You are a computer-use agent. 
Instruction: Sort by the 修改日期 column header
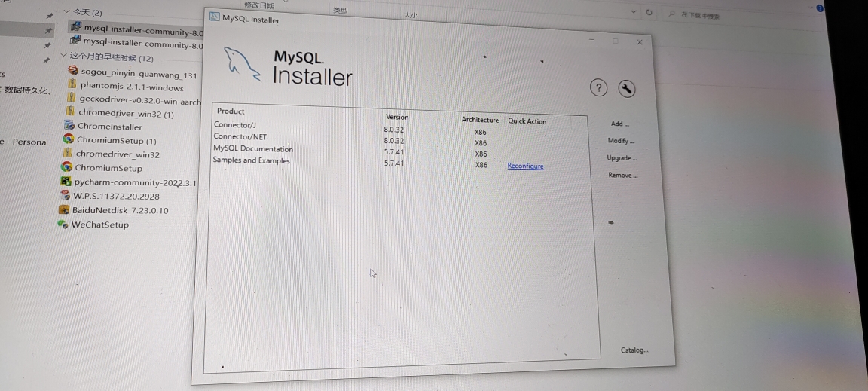point(259,5)
